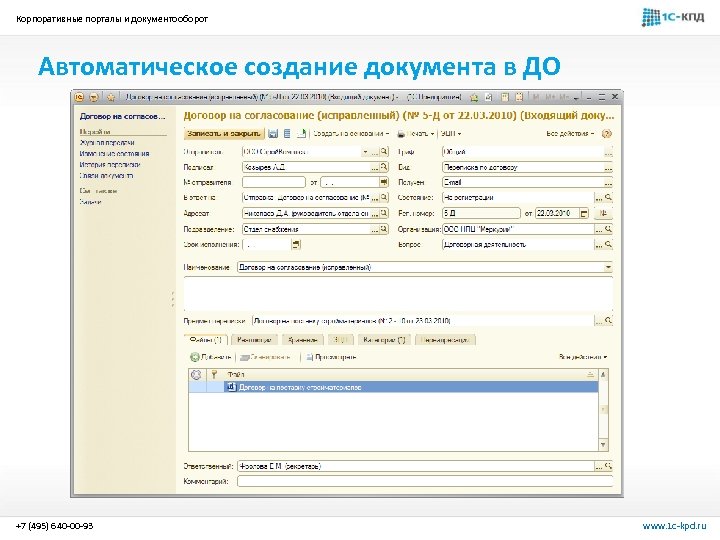Click the Получен field with value Email

(x=523, y=182)
